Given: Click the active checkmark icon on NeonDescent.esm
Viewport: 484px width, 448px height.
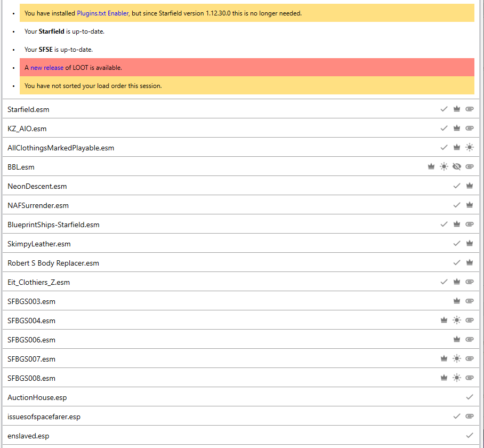Looking at the screenshot, I should 456,186.
